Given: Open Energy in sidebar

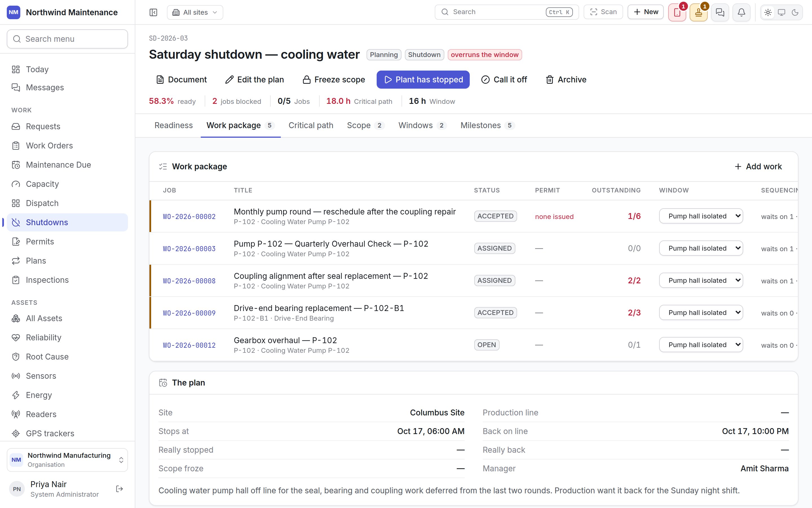Looking at the screenshot, I should 67,395.
